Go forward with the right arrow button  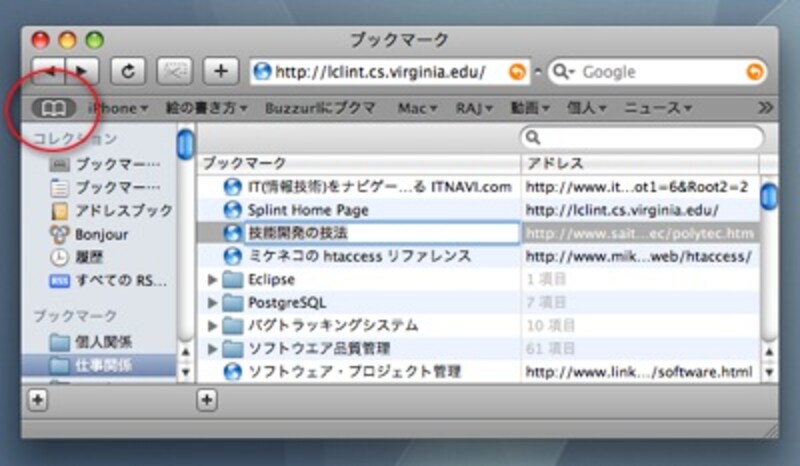tap(81, 71)
